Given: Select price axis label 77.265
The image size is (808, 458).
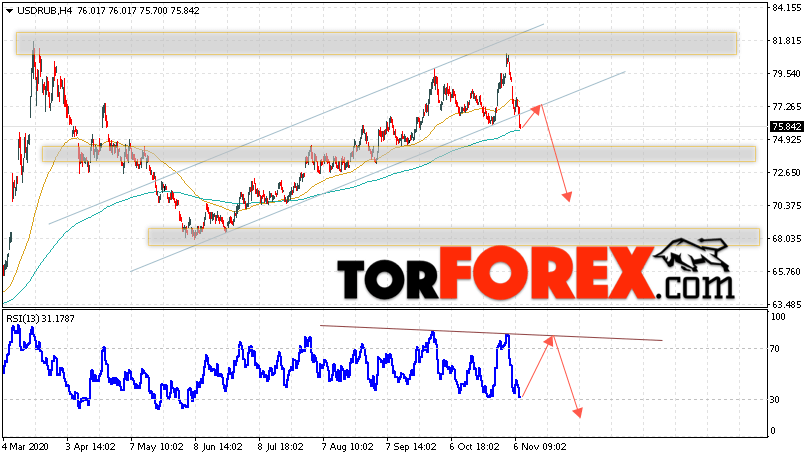Looking at the screenshot, I should point(787,107).
